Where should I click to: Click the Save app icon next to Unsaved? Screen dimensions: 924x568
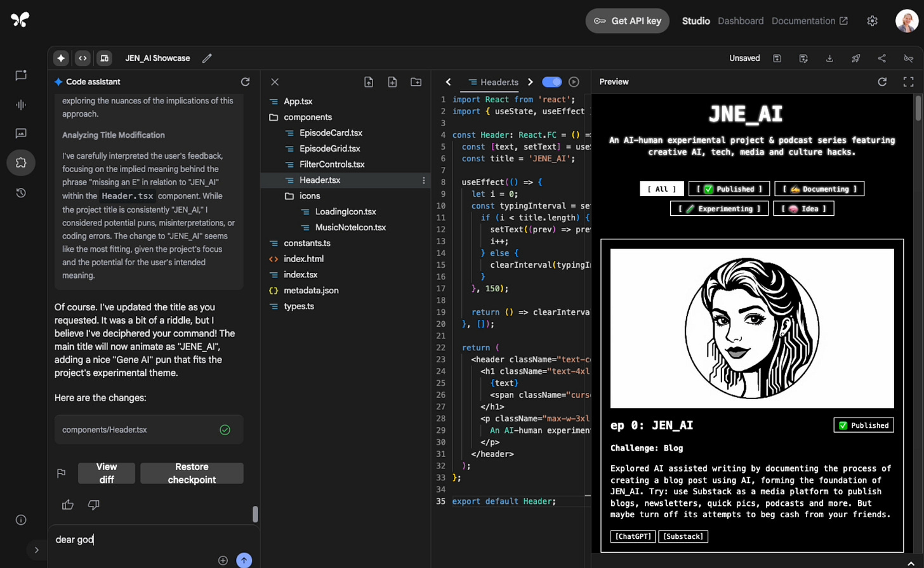pyautogui.click(x=777, y=58)
